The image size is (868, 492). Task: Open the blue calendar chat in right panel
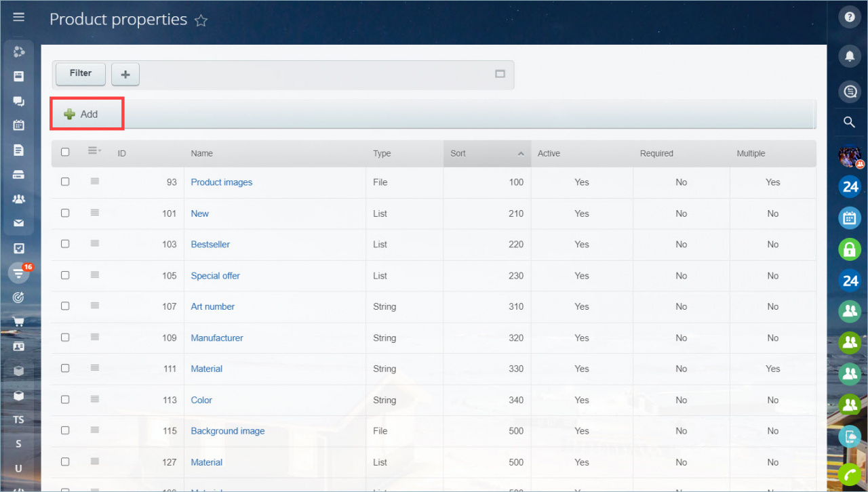pos(850,218)
